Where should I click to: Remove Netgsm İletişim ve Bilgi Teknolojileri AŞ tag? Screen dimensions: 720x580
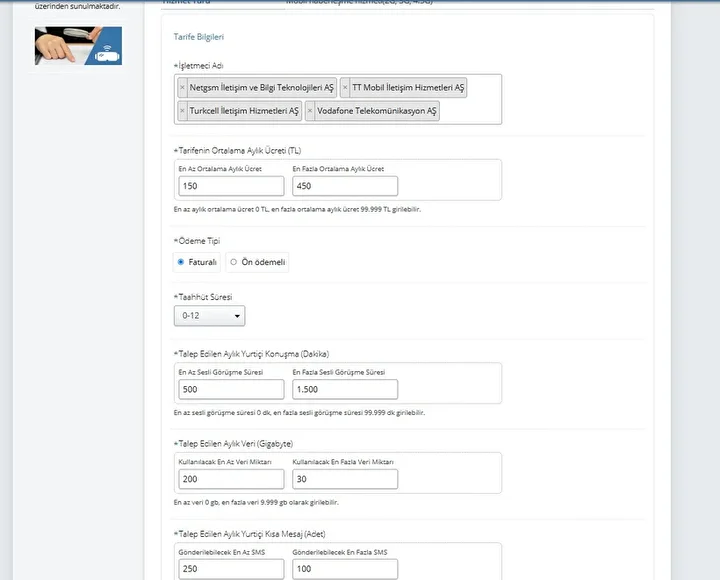click(182, 88)
